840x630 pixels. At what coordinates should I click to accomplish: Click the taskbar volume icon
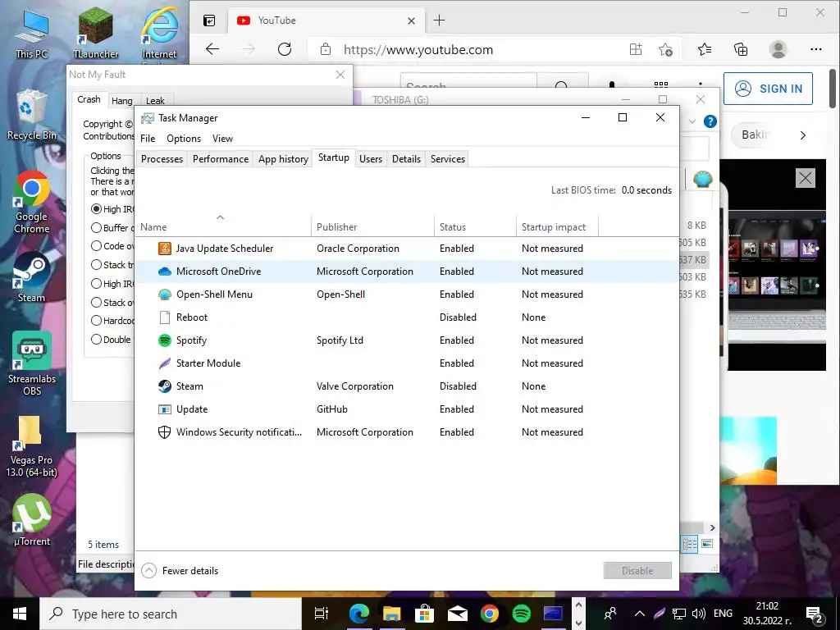tap(699, 614)
